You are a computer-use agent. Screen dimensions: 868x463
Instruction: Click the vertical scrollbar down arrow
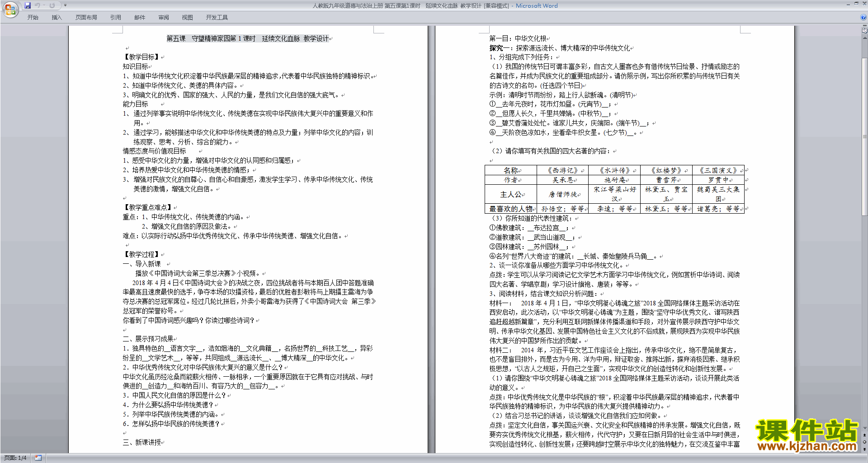[x=865, y=428]
